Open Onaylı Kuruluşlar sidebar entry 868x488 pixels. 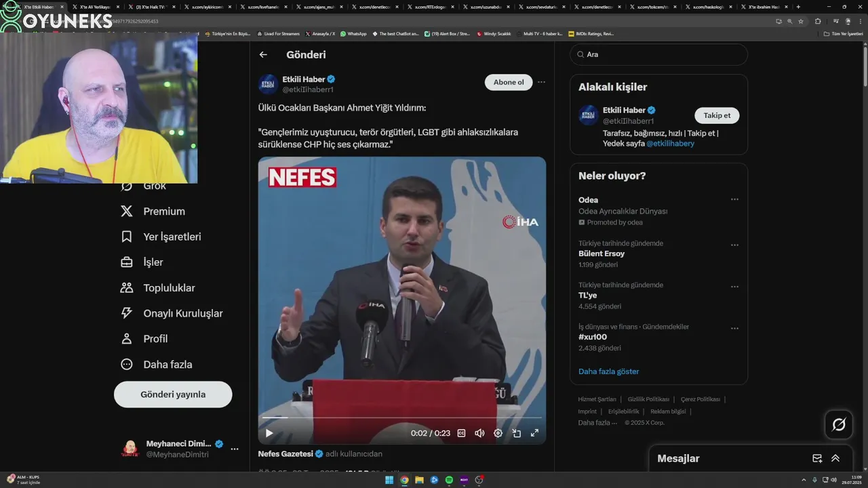pos(172,313)
